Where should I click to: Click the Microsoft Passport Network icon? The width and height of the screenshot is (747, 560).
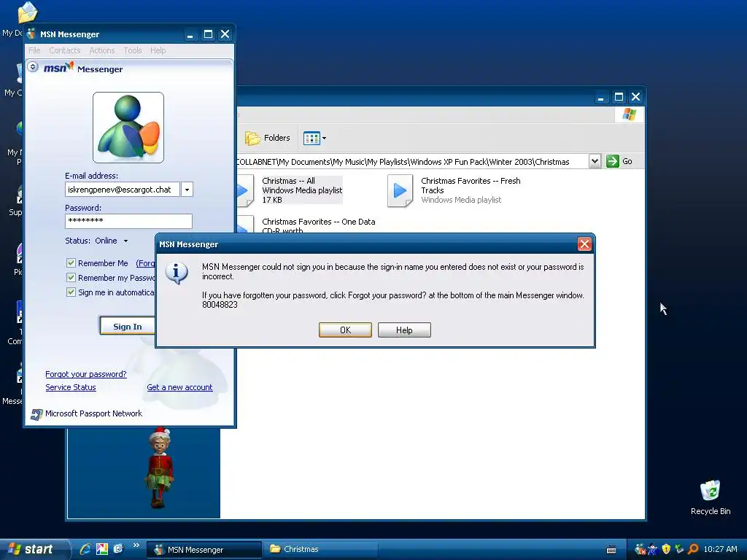(36, 414)
